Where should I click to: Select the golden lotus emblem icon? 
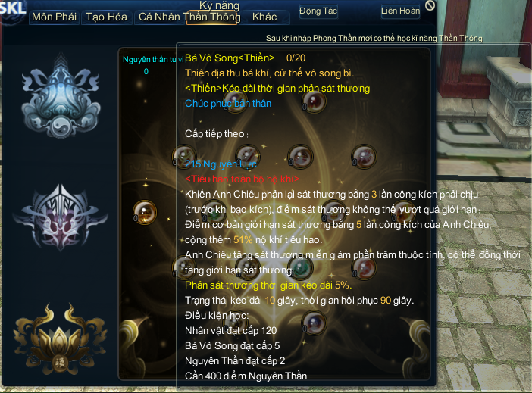61,339
